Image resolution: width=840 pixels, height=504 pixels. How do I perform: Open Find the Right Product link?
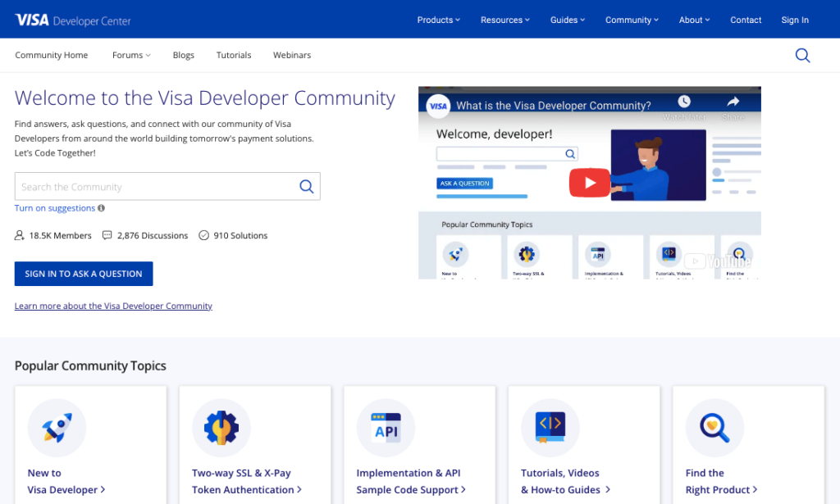[721, 482]
